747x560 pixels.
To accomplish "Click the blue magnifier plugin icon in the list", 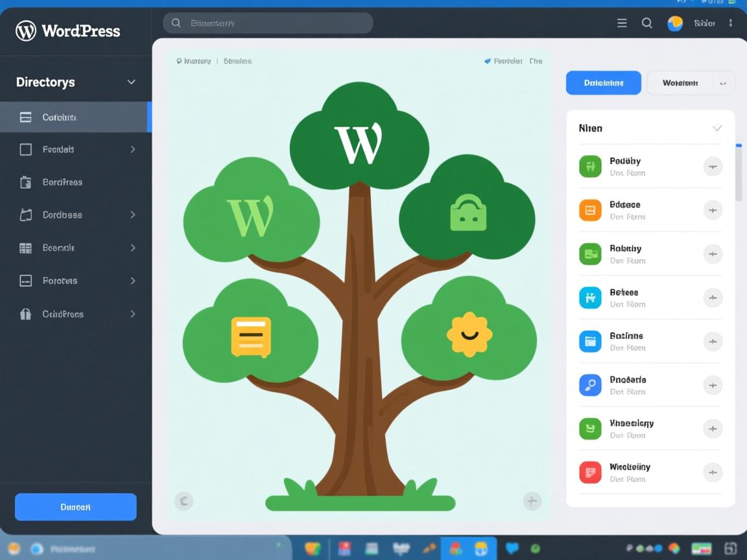I will click(x=590, y=385).
